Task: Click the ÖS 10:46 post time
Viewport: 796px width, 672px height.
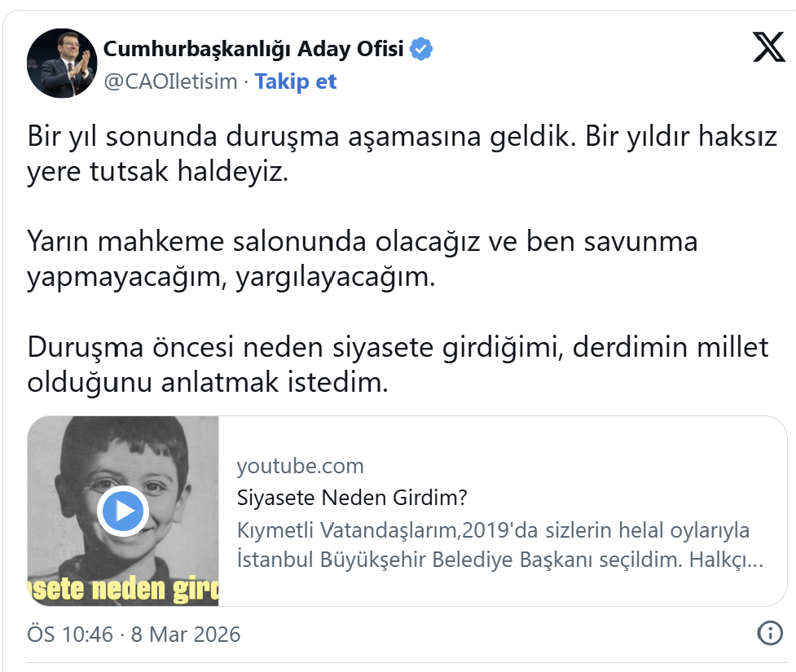Action: [x=70, y=634]
